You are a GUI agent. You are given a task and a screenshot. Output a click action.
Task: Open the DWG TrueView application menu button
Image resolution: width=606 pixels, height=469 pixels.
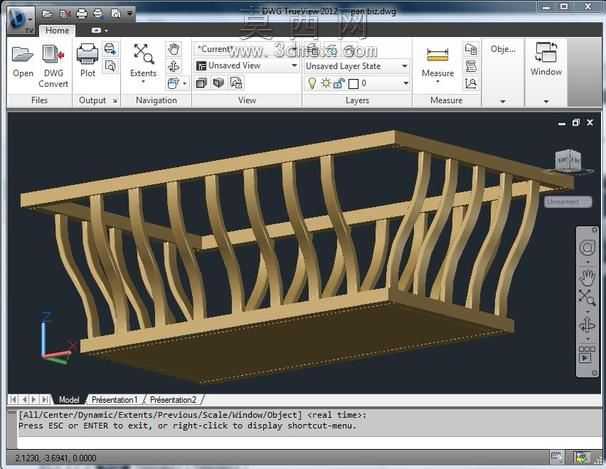[x=20, y=19]
